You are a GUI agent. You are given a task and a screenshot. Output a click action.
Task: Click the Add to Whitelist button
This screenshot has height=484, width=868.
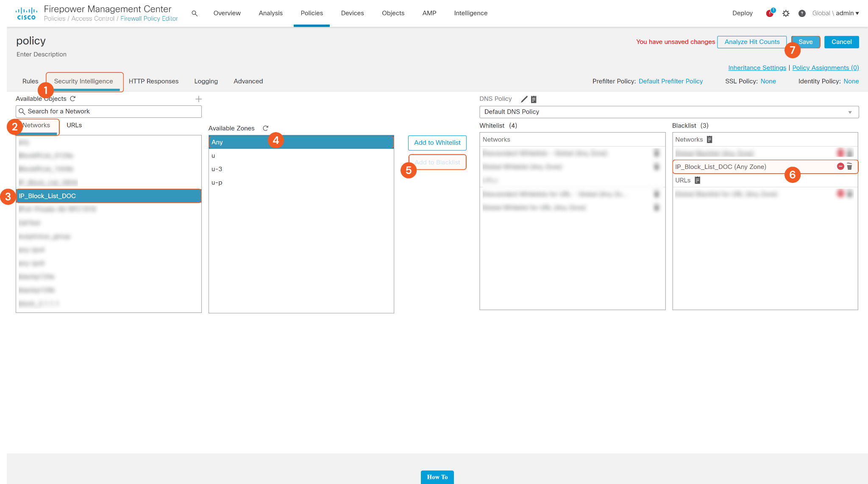(437, 143)
